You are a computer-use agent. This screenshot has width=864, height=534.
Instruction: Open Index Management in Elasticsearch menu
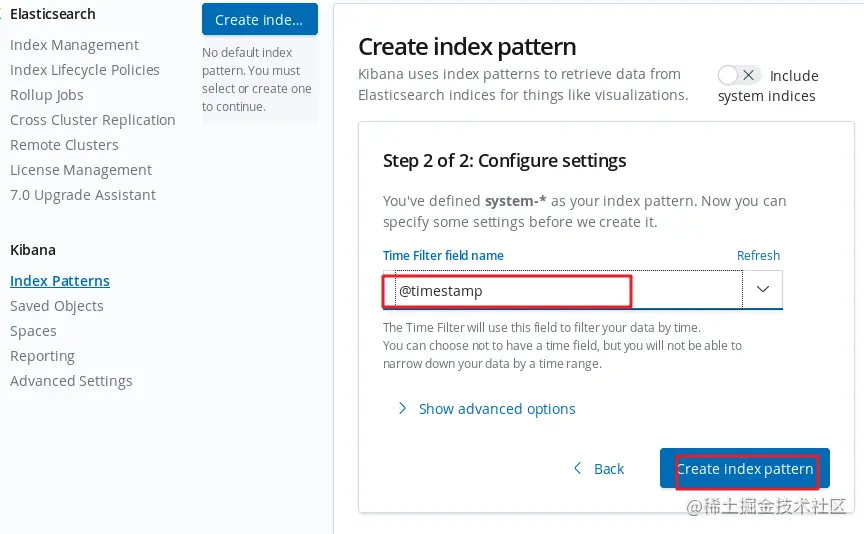[x=74, y=45]
